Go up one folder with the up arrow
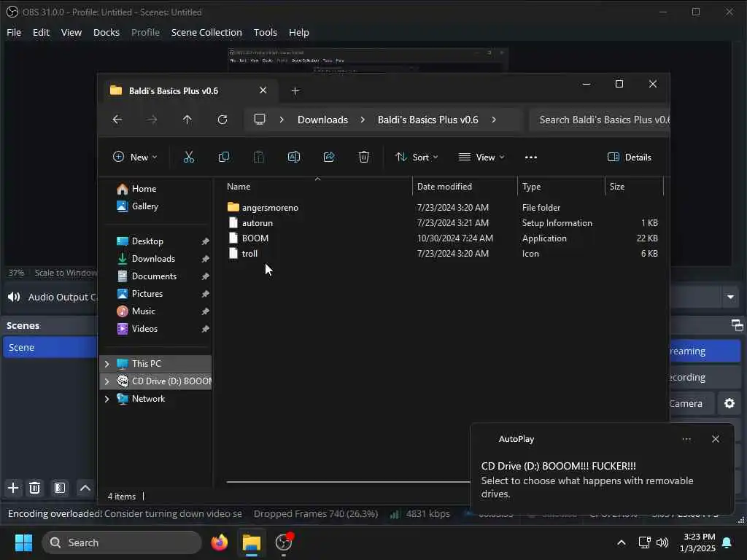 coord(187,120)
